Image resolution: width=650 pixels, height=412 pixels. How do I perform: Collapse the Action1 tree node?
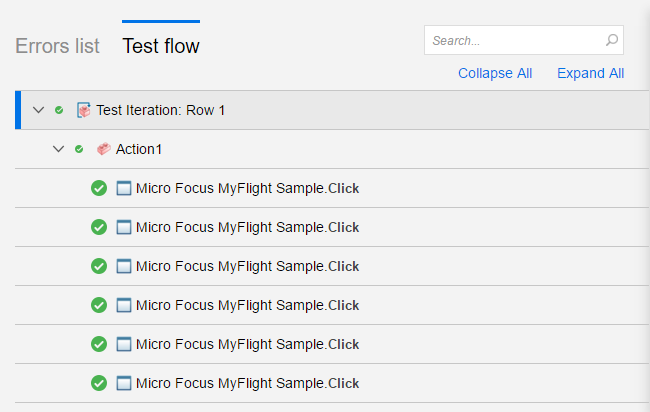tap(58, 149)
